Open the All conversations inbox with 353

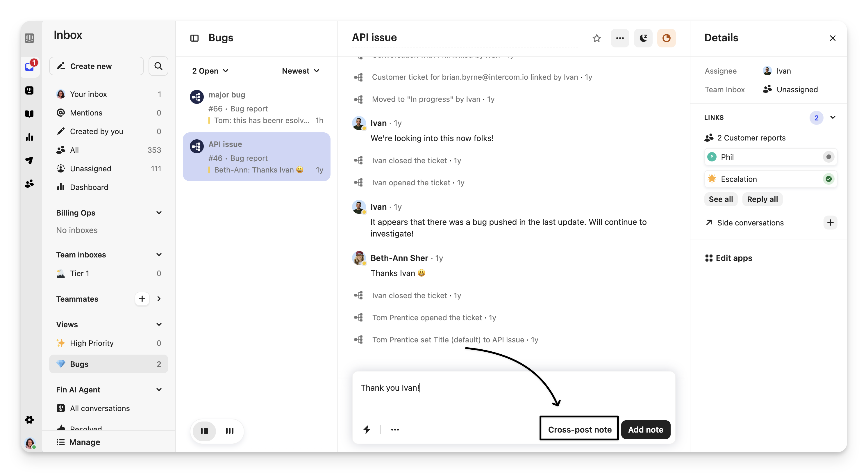tap(108, 150)
